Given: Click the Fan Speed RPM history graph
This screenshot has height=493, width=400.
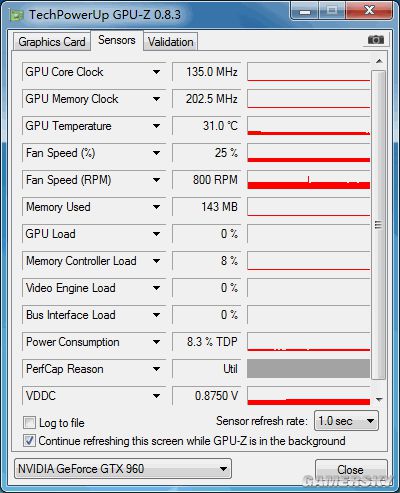Looking at the screenshot, I should (308, 180).
